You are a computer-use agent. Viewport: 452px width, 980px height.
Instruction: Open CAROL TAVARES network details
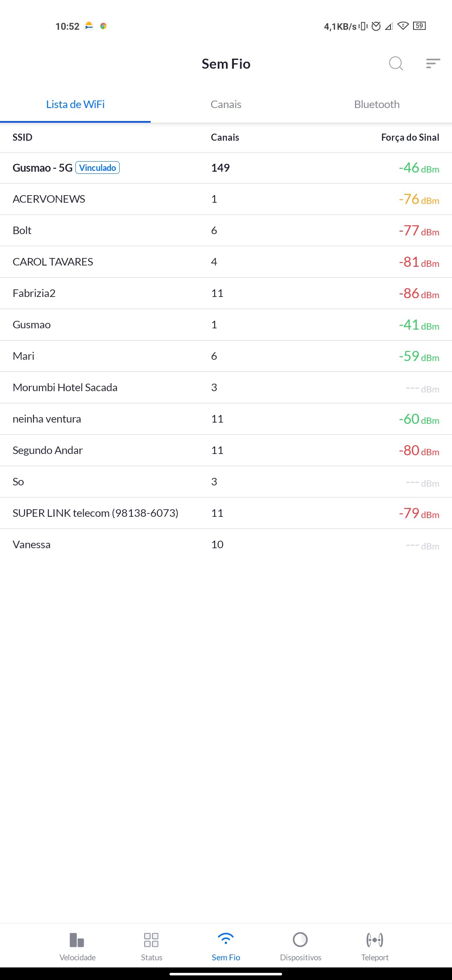pos(53,262)
